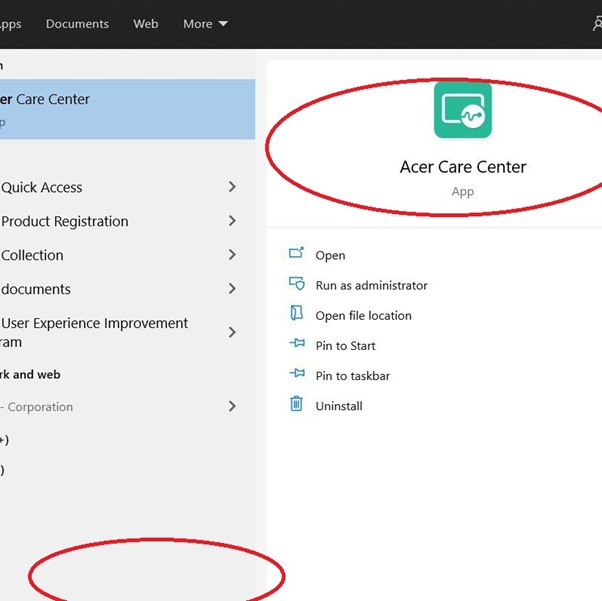Click the Pin to taskbar pin icon
Screen dimensions: 602x601
296,375
